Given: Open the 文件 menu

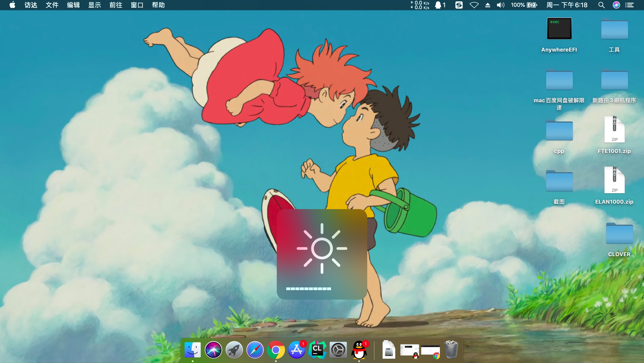Looking at the screenshot, I should pos(52,5).
